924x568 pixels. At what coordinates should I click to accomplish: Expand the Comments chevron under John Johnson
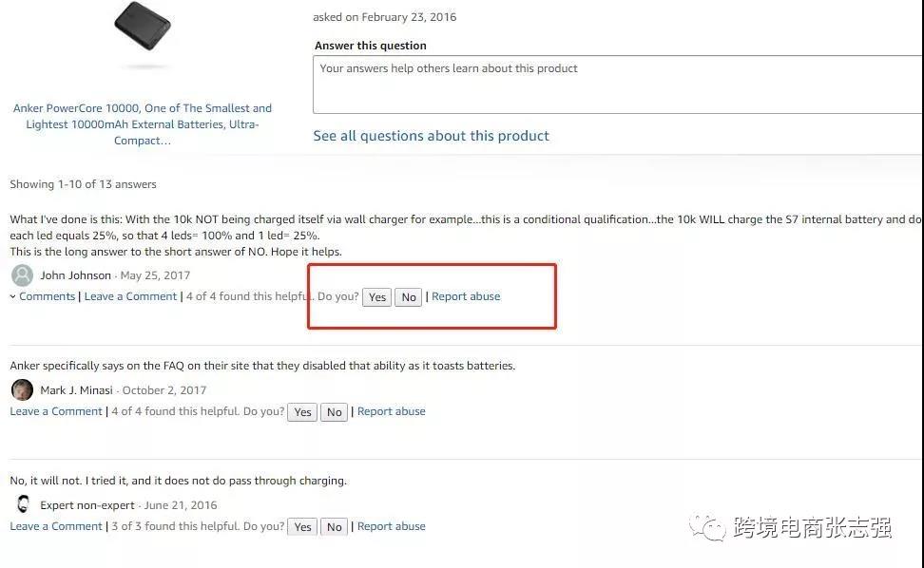(13, 296)
